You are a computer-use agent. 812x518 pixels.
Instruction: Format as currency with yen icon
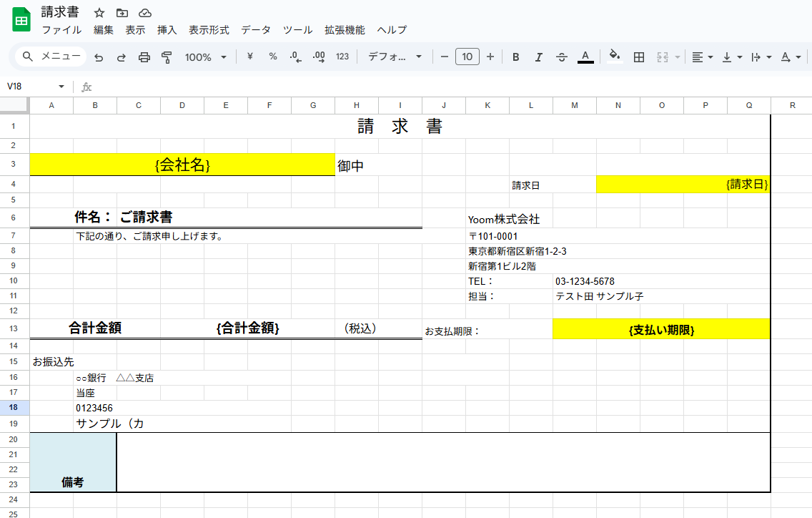coord(250,57)
